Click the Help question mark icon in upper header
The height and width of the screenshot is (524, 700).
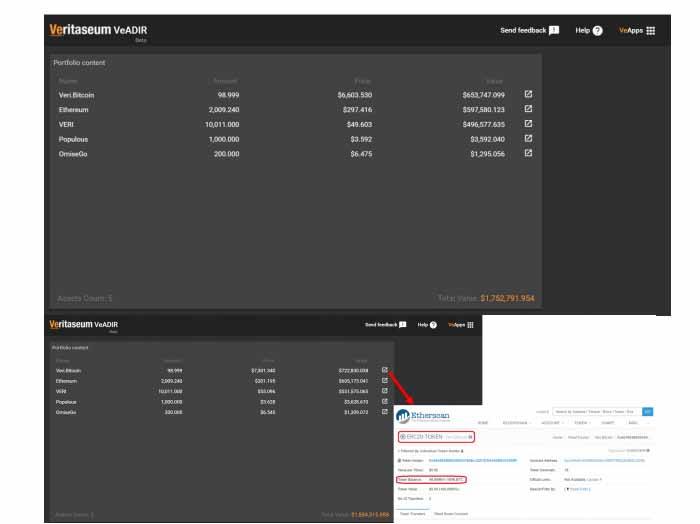[597, 31]
